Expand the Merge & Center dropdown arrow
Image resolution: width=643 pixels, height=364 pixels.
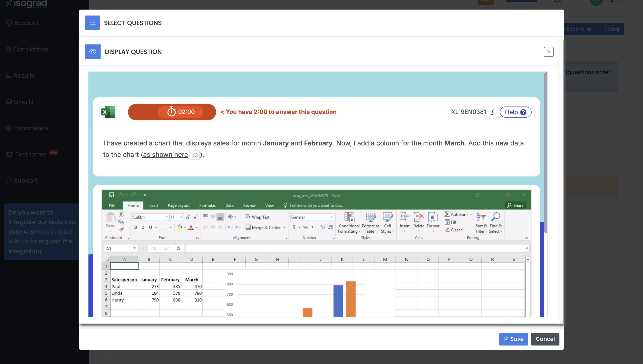[285, 227]
